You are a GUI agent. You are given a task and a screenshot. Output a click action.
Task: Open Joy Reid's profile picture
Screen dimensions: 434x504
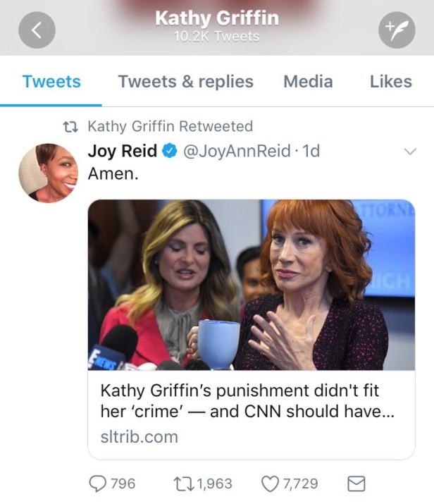tap(48, 173)
